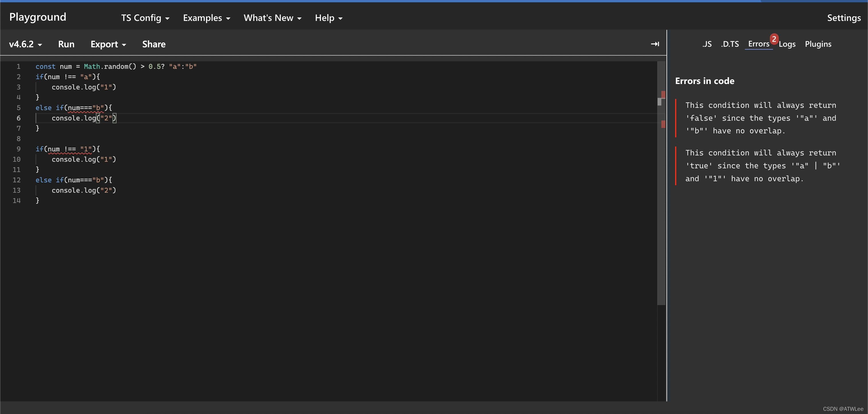
Task: Click the Run button
Action: pos(66,44)
